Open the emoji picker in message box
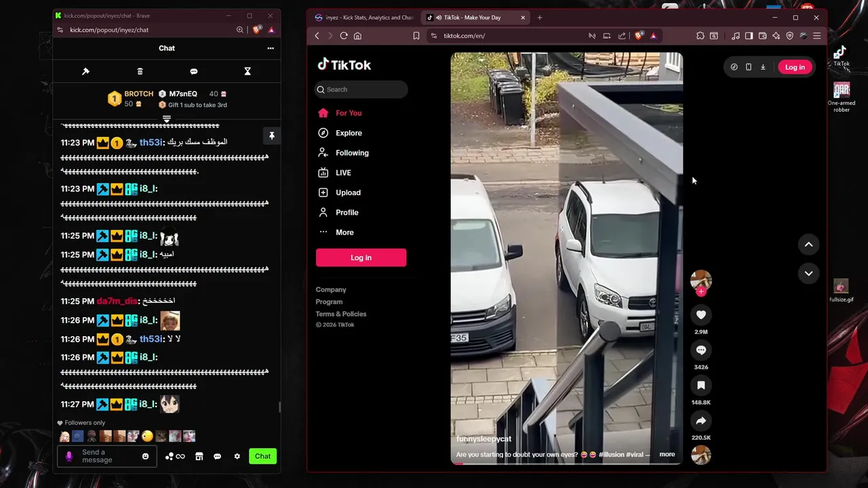The width and height of the screenshot is (868, 488). (145, 456)
